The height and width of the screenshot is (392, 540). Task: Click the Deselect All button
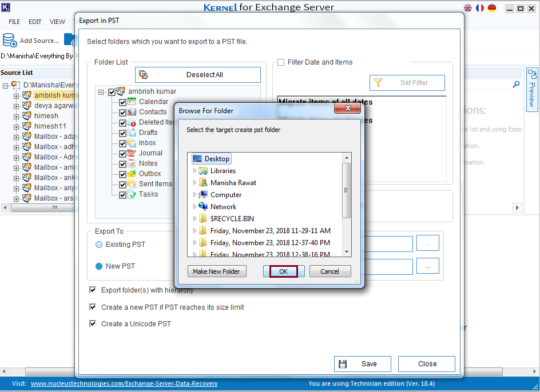(198, 75)
